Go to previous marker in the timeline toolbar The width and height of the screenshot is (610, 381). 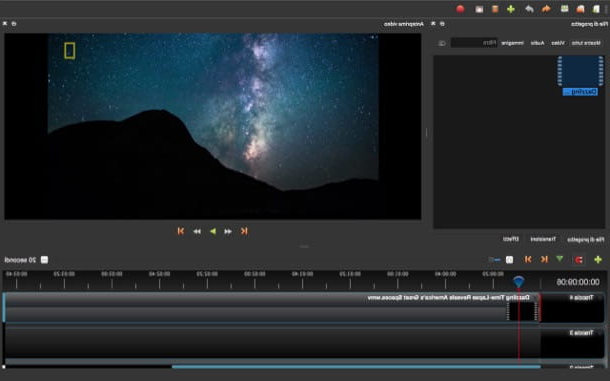[544, 259]
